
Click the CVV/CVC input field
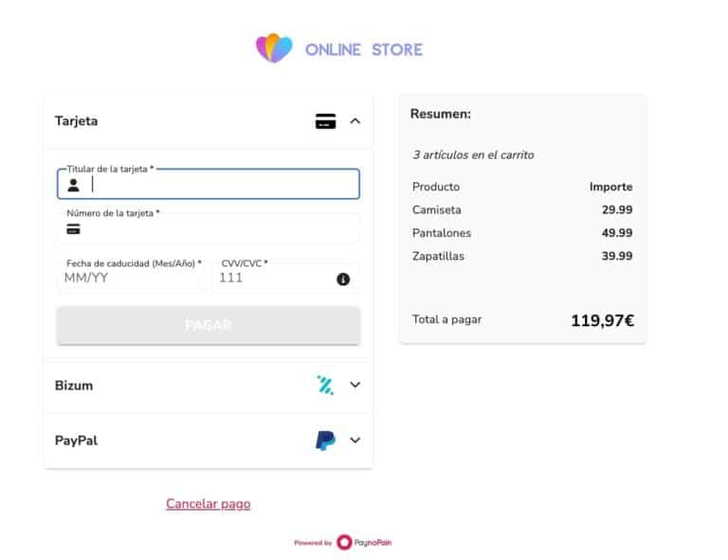pyautogui.click(x=273, y=279)
